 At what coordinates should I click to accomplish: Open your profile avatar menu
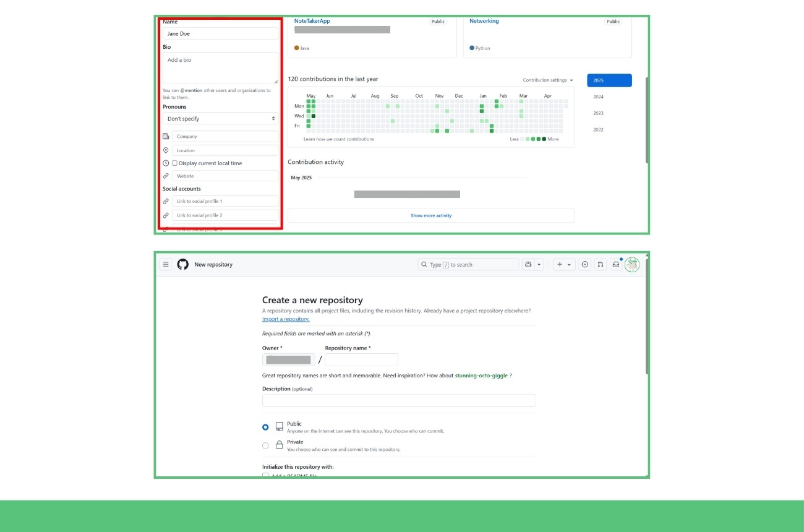(x=632, y=265)
